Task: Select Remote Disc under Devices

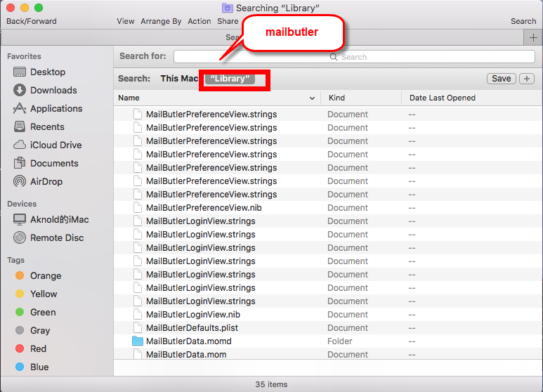Action: click(x=56, y=237)
